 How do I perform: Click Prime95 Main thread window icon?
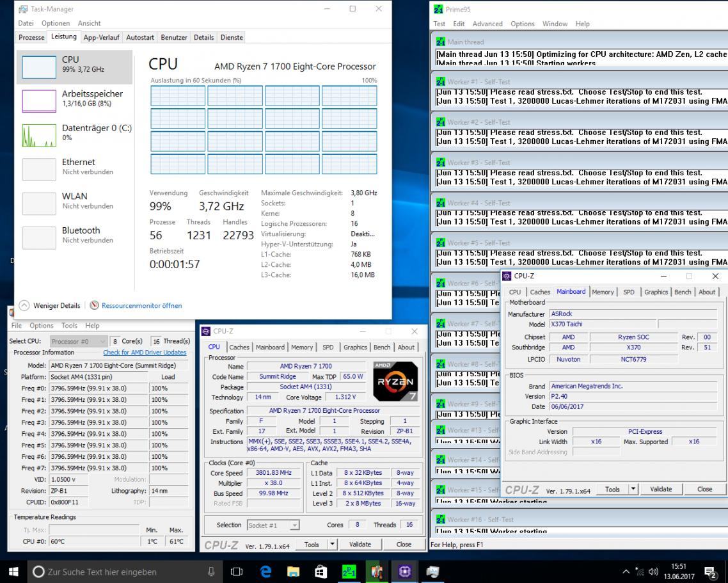pyautogui.click(x=441, y=42)
